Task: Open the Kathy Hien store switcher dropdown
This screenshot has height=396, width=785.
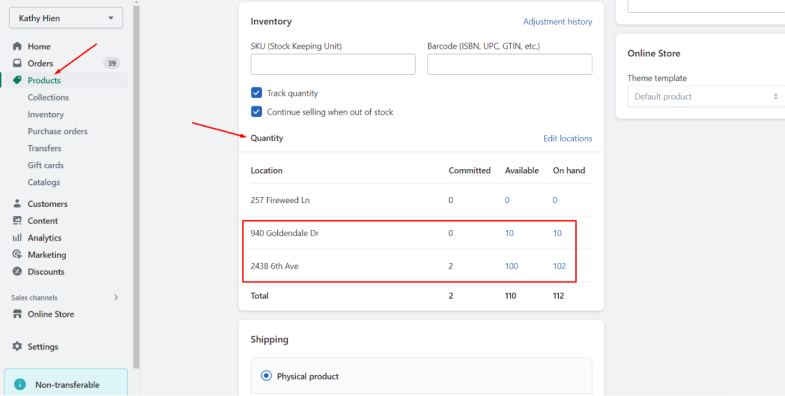Action: click(x=66, y=18)
